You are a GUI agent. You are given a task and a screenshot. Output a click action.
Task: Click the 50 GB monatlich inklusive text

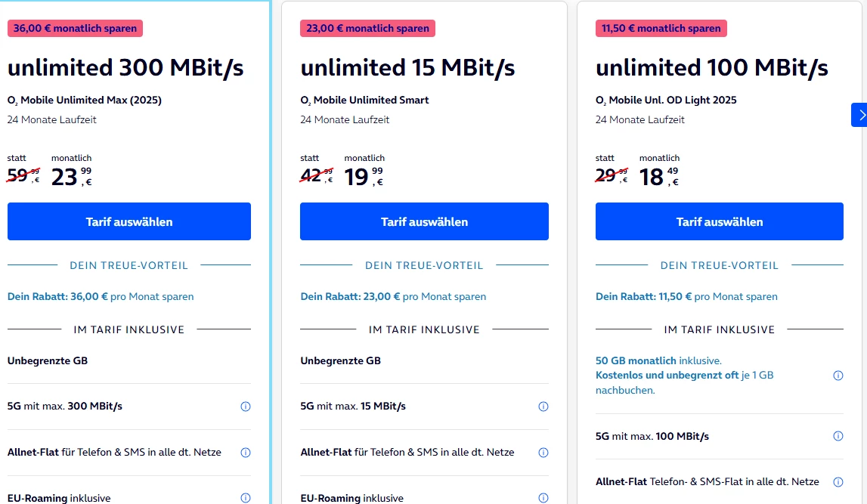(x=658, y=360)
